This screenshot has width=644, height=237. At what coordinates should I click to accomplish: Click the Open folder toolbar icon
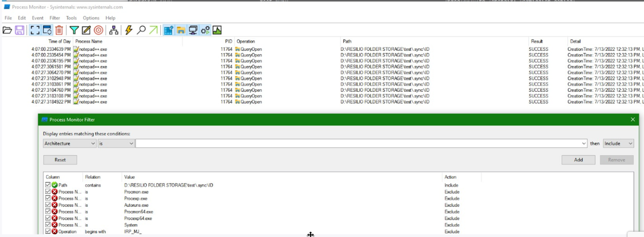7,30
